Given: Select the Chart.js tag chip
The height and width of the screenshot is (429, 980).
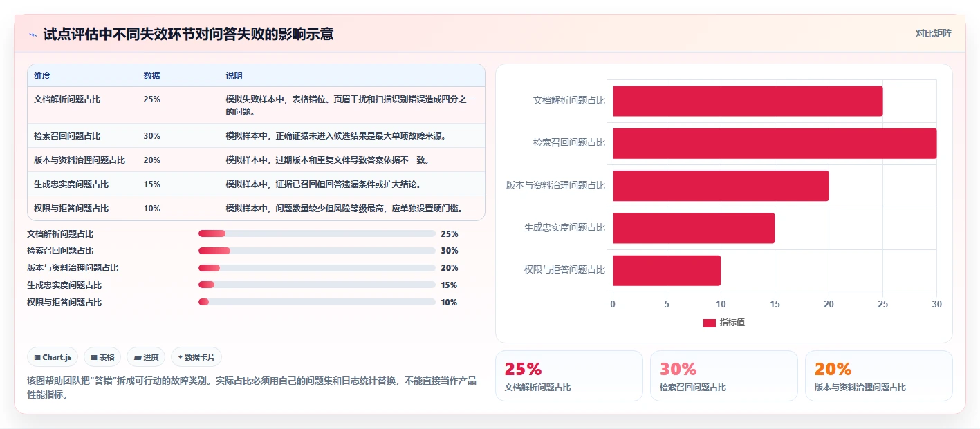Looking at the screenshot, I should (x=53, y=357).
